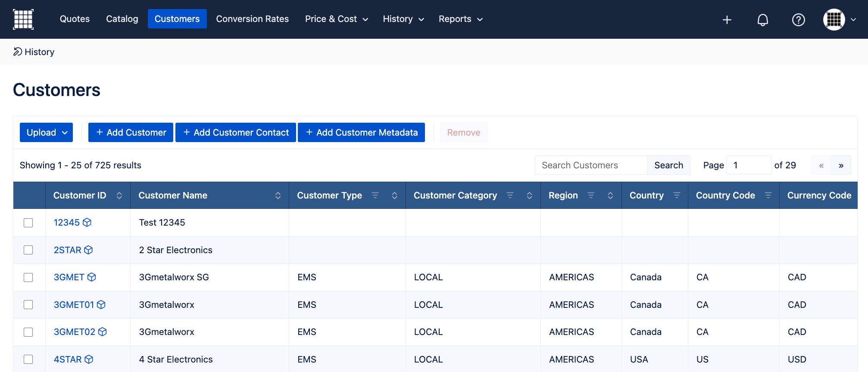Sort by Customer Name column

(x=278, y=195)
